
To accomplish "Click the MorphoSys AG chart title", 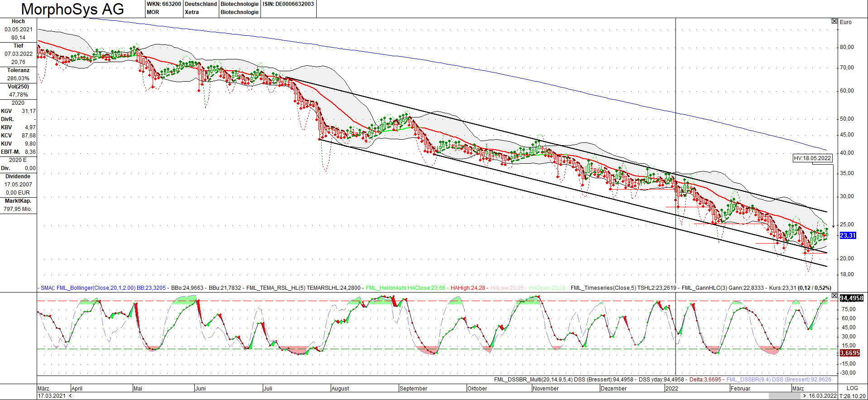I will pos(72,9).
